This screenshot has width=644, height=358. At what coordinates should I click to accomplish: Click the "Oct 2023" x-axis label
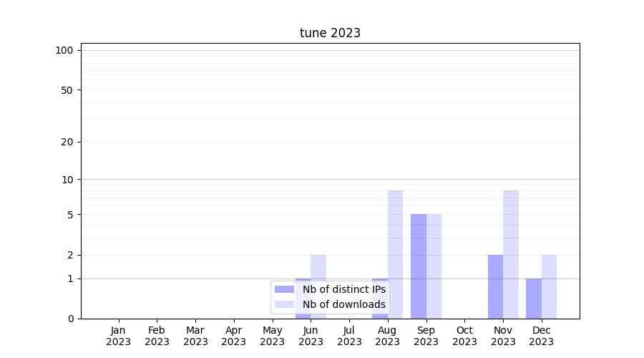tap(464, 336)
